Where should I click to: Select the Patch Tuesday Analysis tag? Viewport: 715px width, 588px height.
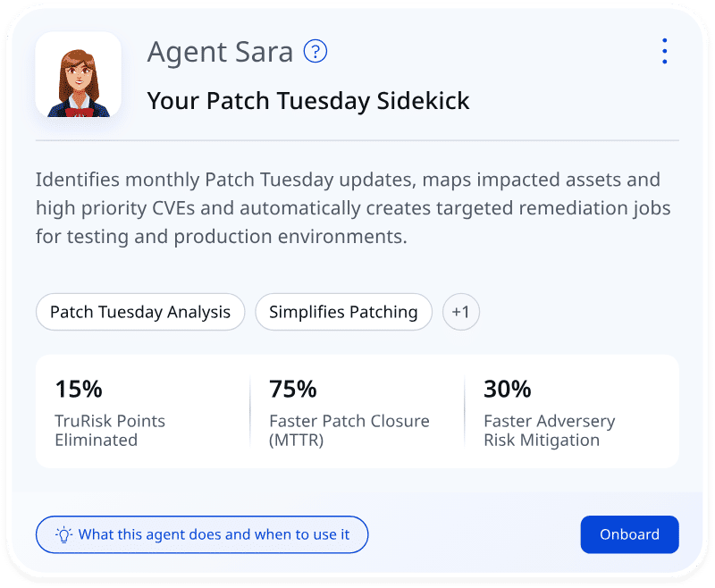(140, 312)
